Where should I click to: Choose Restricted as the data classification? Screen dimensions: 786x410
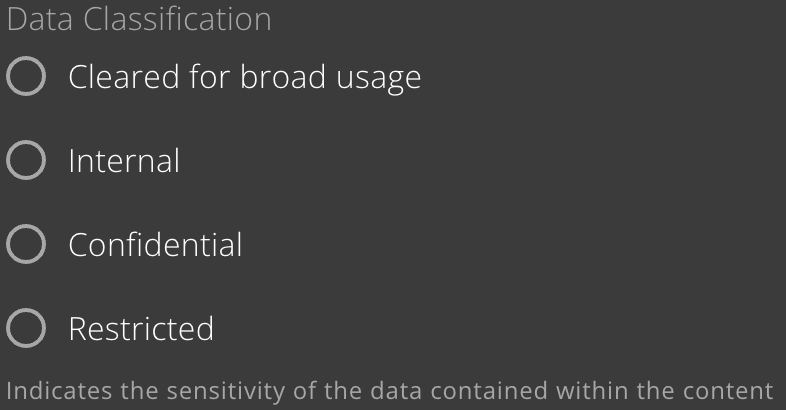tap(26, 328)
